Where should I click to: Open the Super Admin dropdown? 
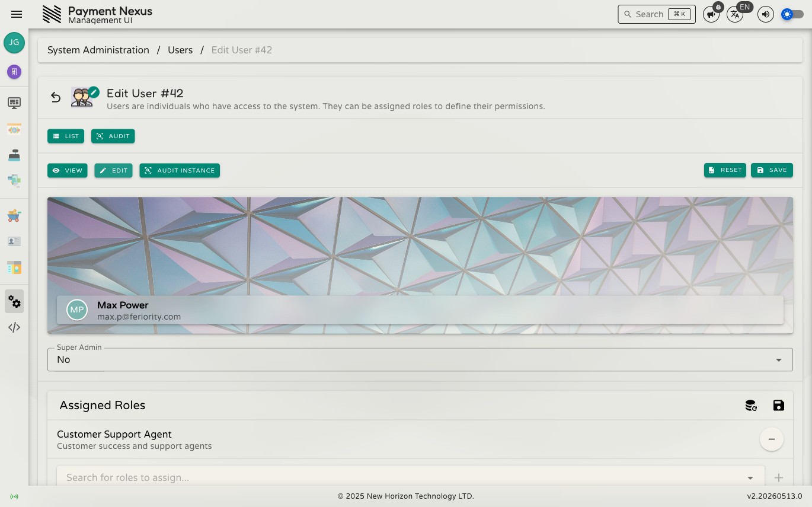point(420,360)
